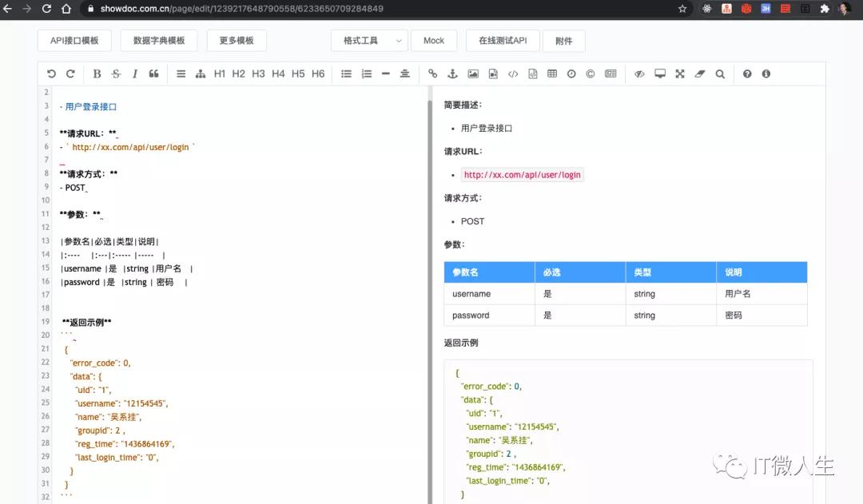Select the Italic formatting icon
Screen dimensions: 863x504
click(x=134, y=73)
